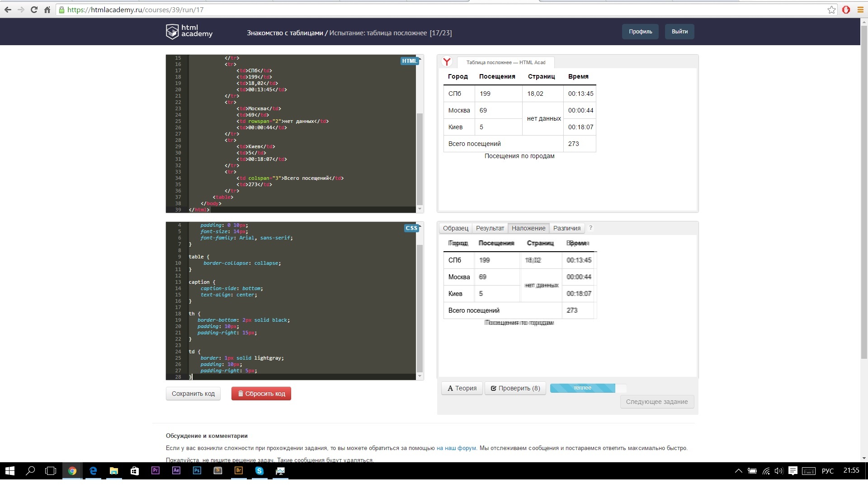The image size is (868, 488).
Task: Click the HTML Academy logo
Action: click(x=189, y=32)
